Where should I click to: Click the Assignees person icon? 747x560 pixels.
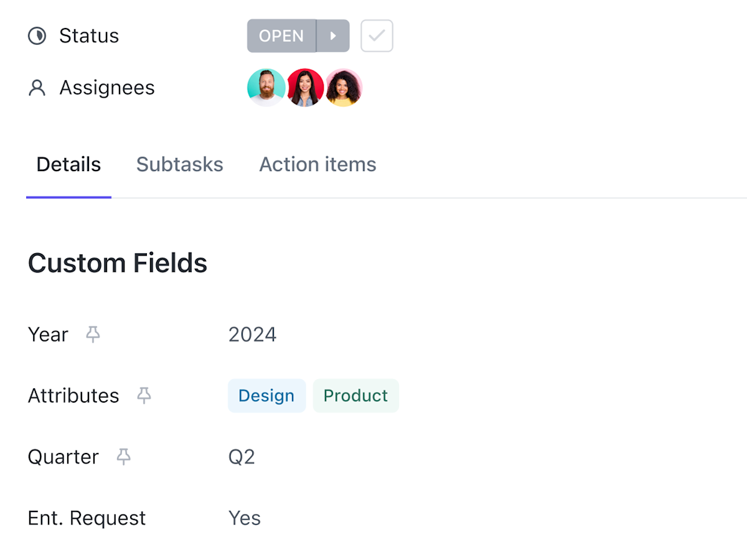(37, 88)
